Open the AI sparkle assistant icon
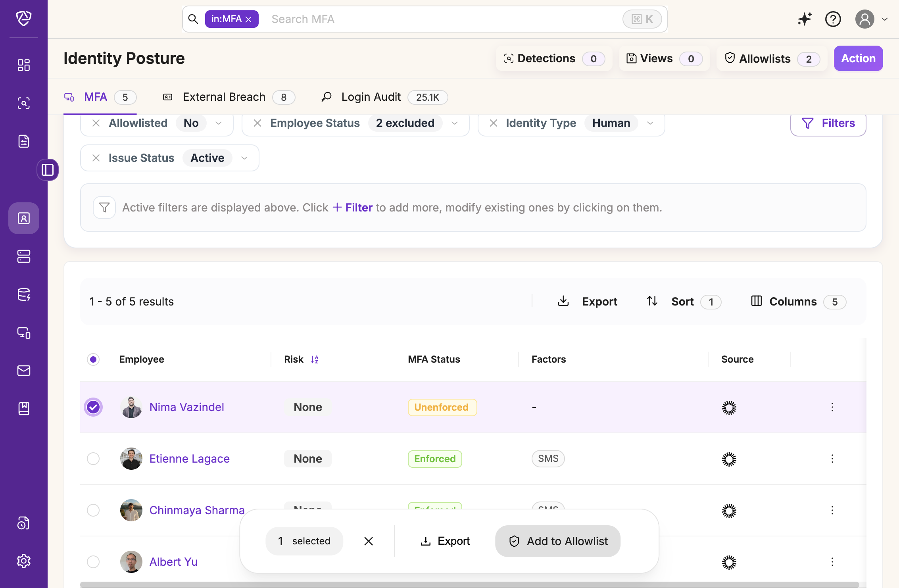Screen dimensions: 899x588 [x=805, y=19]
